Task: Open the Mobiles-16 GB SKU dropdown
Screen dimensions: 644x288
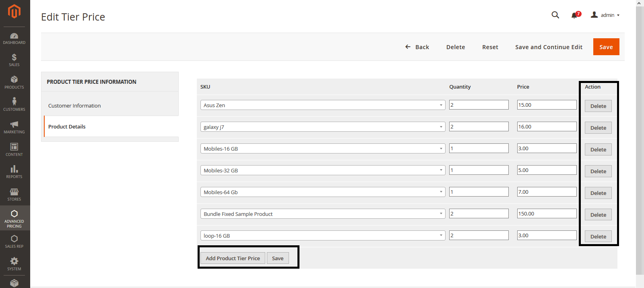Action: click(x=323, y=149)
